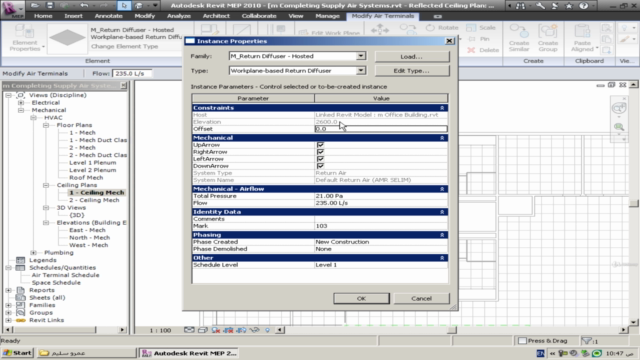The height and width of the screenshot is (360, 640).
Task: Click the Edit Type... button
Action: (412, 71)
